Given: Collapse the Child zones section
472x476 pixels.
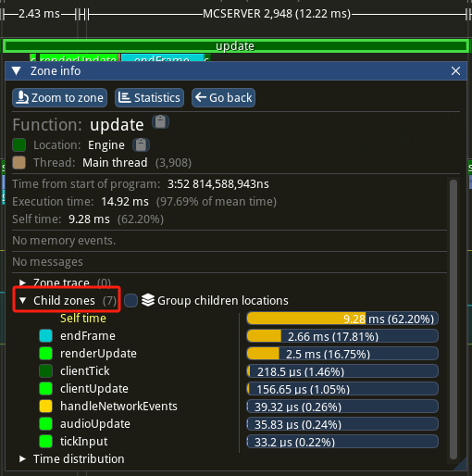Looking at the screenshot, I should [x=22, y=300].
